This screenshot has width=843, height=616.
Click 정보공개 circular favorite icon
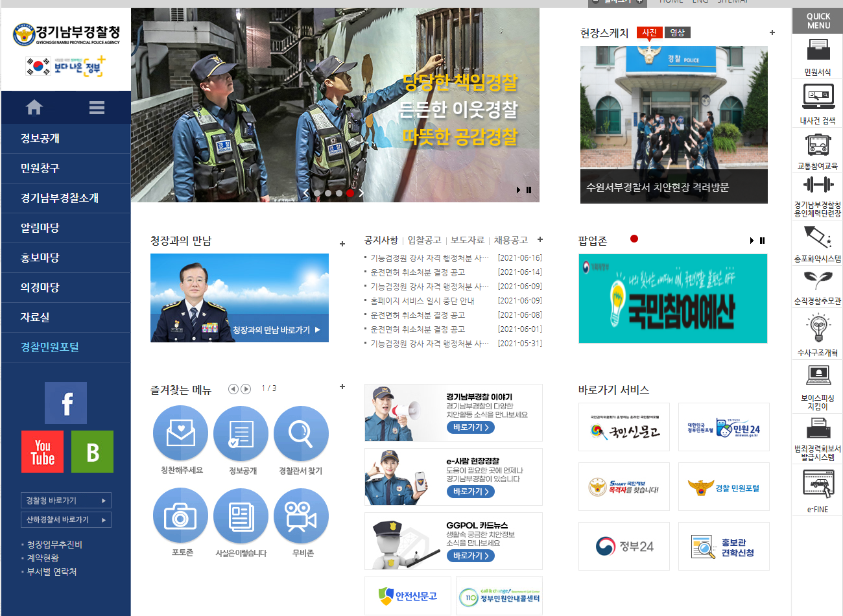(241, 433)
